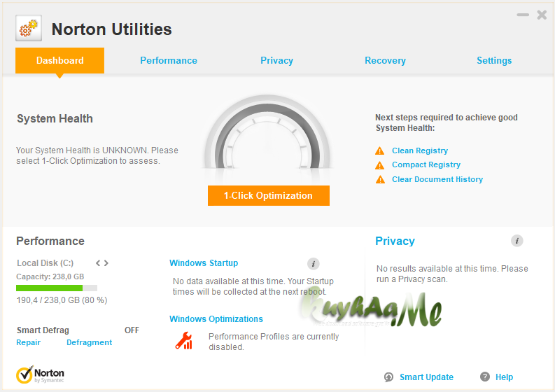This screenshot has width=555, height=392.
Task: Open the Performance tab
Action: (169, 61)
